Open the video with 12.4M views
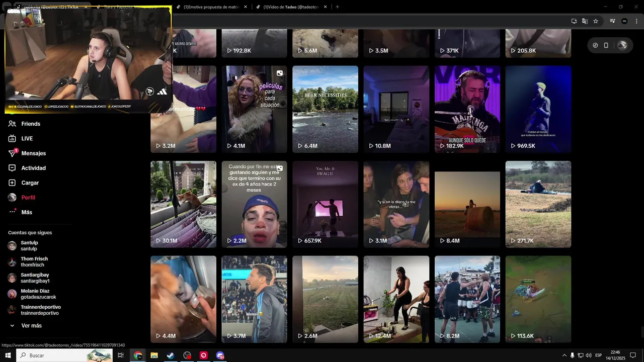644x362 pixels. [396, 299]
